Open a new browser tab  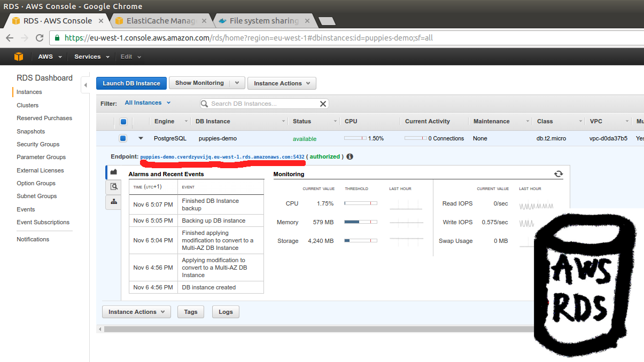coord(327,21)
